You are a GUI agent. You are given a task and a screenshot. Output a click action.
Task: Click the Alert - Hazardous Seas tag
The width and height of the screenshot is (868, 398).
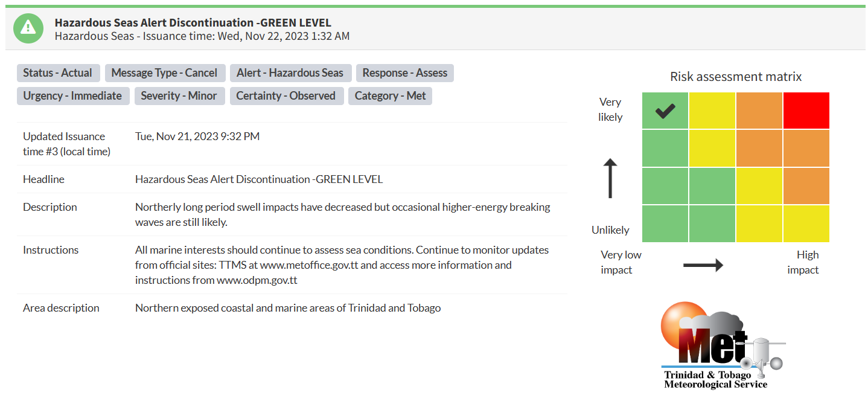click(290, 73)
